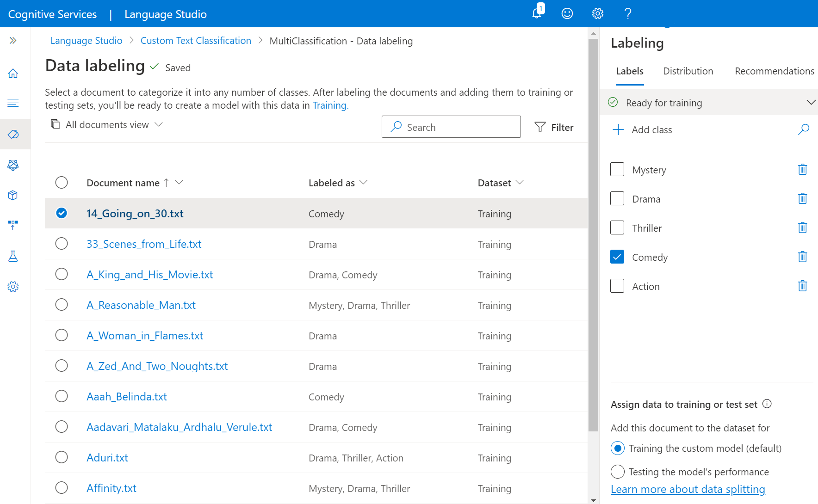Open Learn more about data splitting
This screenshot has width=818, height=504.
point(688,489)
